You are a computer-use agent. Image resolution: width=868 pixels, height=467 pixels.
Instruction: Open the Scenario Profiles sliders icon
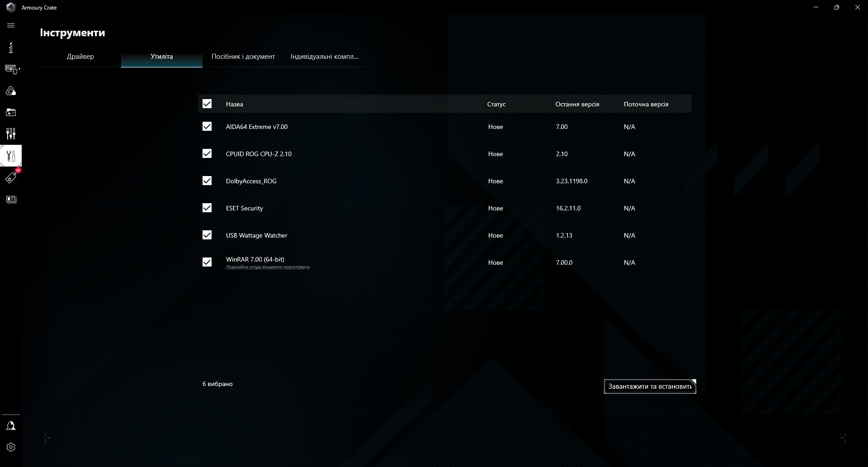11,133
